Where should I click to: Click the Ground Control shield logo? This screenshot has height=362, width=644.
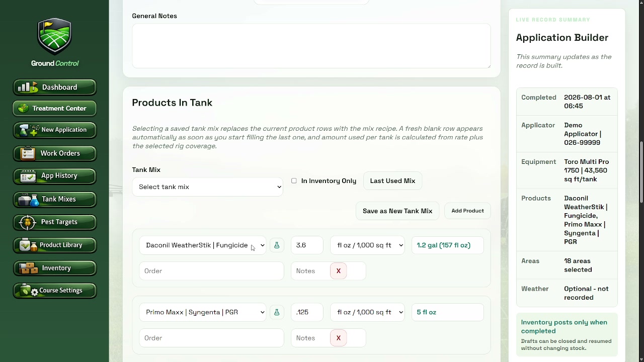(x=54, y=37)
